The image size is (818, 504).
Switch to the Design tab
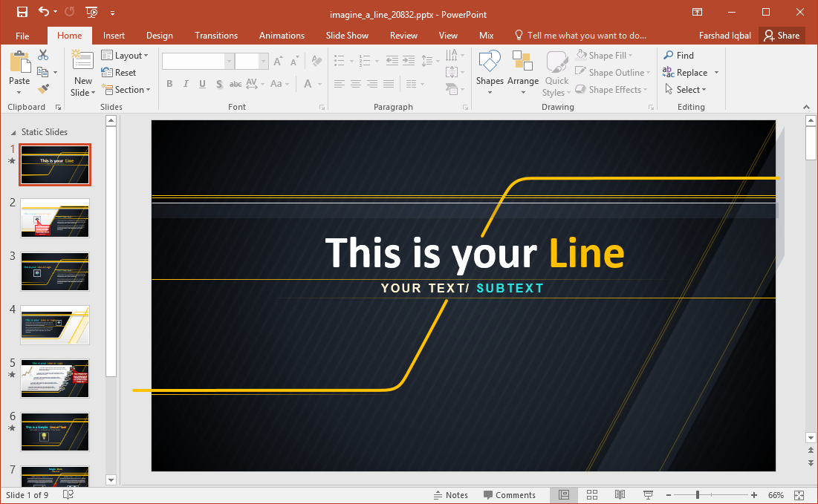(x=160, y=36)
